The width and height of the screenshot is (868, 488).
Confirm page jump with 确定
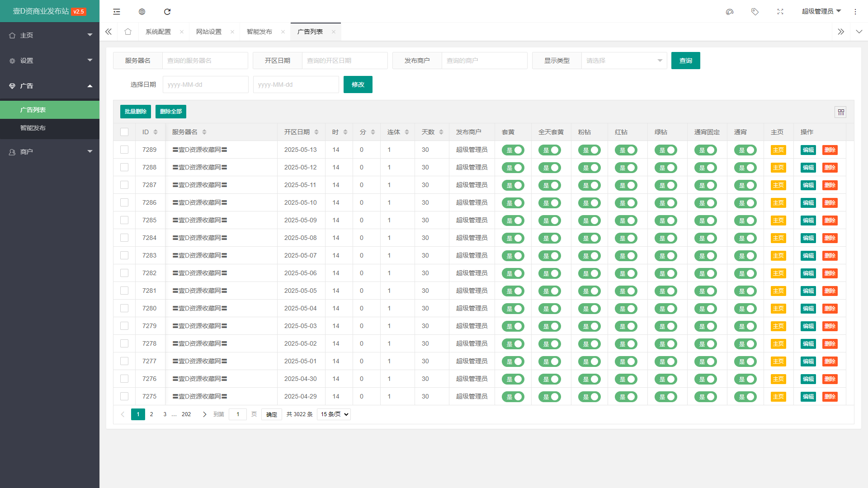click(272, 414)
